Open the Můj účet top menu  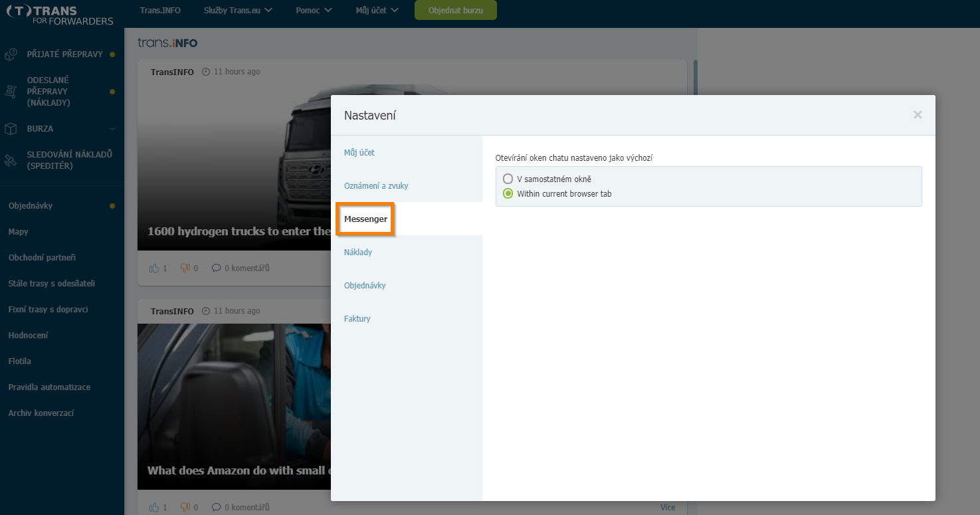(x=377, y=11)
